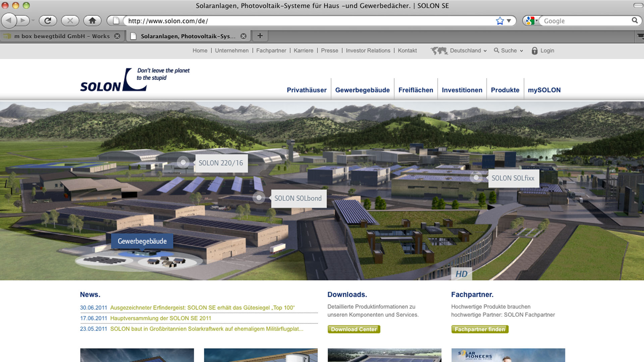
Task: Open the Home link in top navigation
Action: pos(200,51)
